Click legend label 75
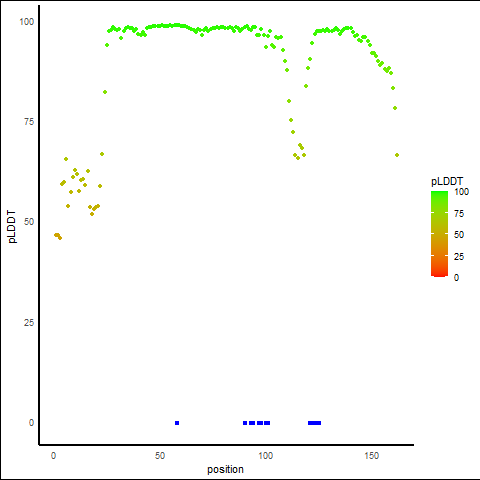The width and height of the screenshot is (480, 480). tap(459, 214)
